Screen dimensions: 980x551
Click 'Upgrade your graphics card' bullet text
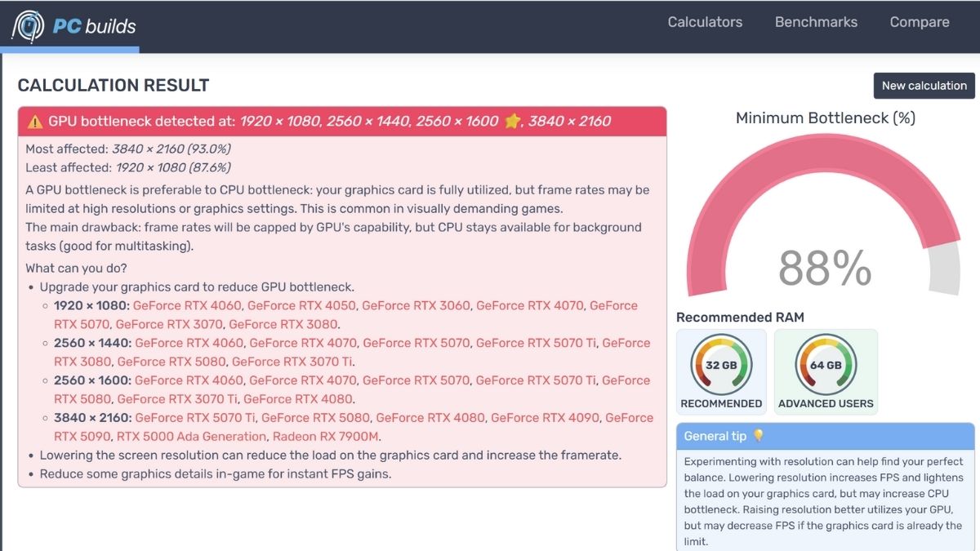pos(197,287)
